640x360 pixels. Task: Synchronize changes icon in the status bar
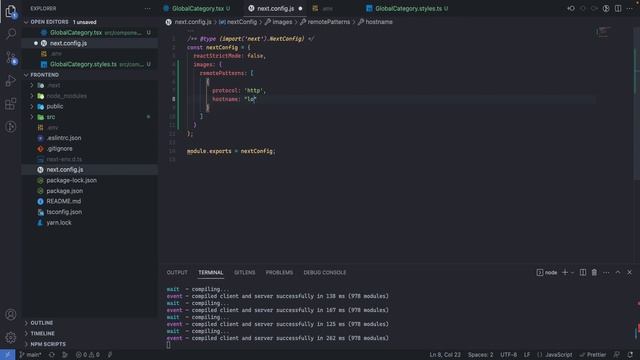tap(52, 355)
